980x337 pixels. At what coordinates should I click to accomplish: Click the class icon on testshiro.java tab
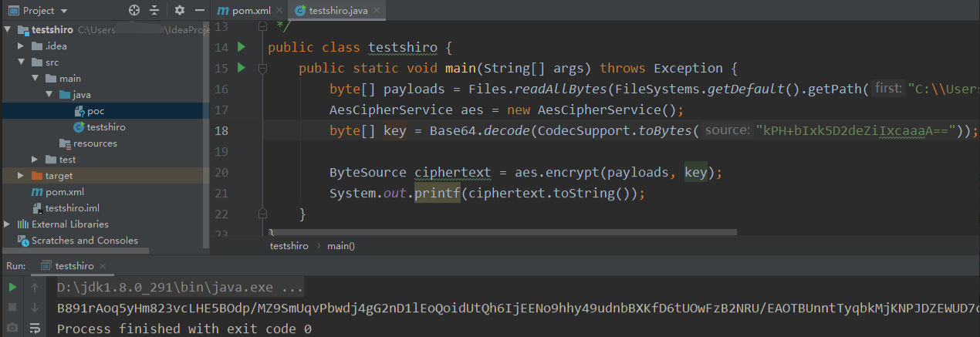[299, 11]
